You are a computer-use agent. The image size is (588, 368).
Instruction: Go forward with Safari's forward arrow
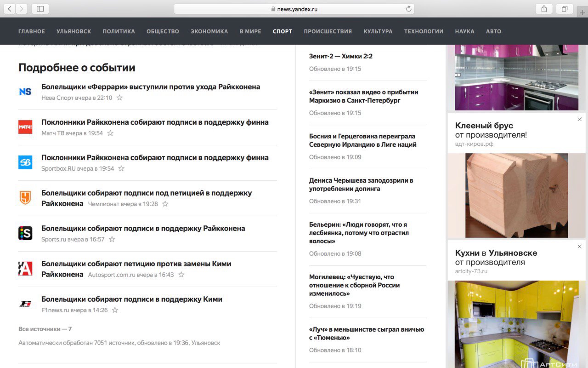click(x=22, y=9)
